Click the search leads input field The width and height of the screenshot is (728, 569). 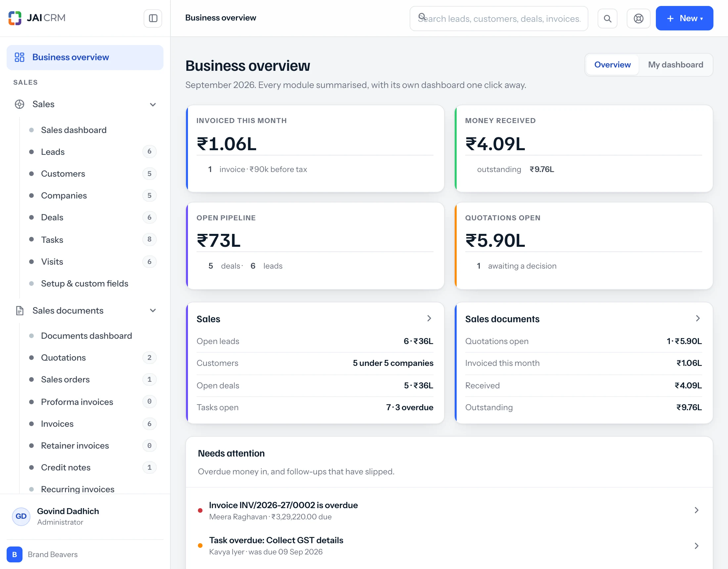coord(499,19)
